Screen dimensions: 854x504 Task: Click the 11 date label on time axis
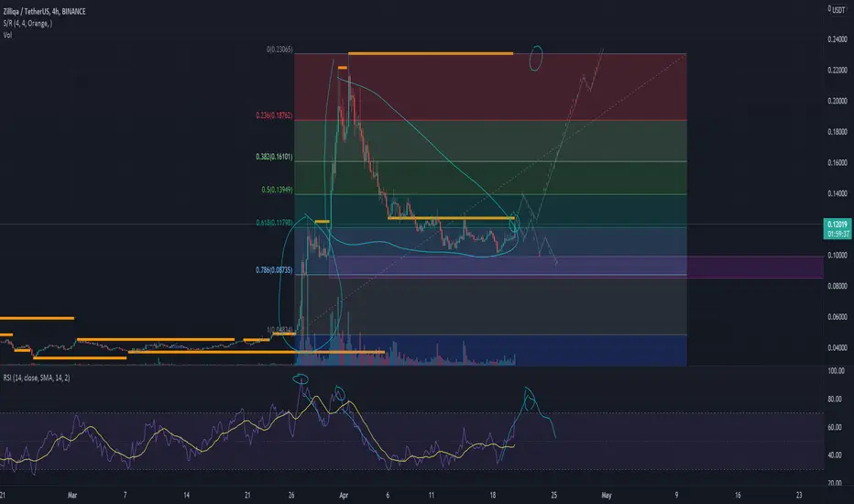[431, 495]
